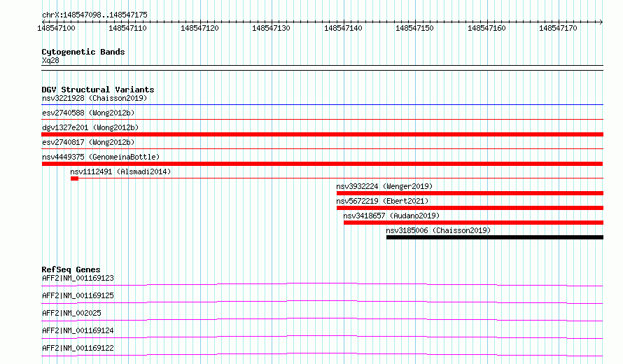This screenshot has width=623, height=364.
Task: Click ruler coordinate 148547170
Action: point(558,28)
